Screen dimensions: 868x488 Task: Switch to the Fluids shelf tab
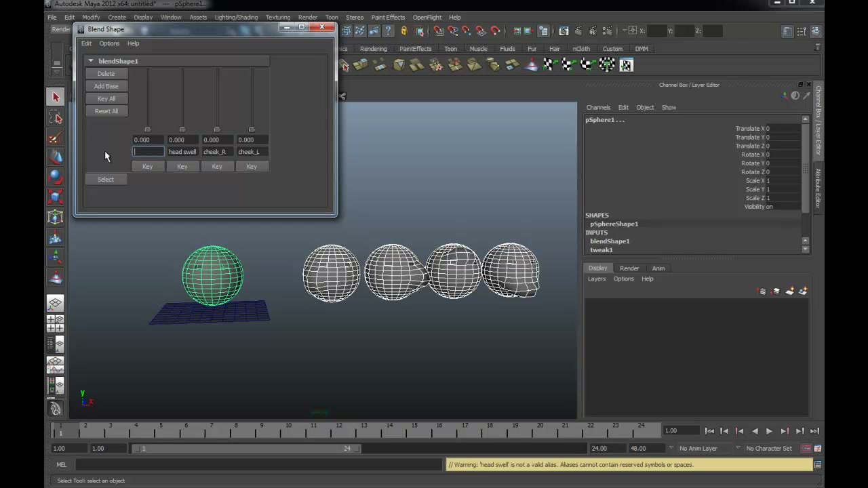(507, 49)
